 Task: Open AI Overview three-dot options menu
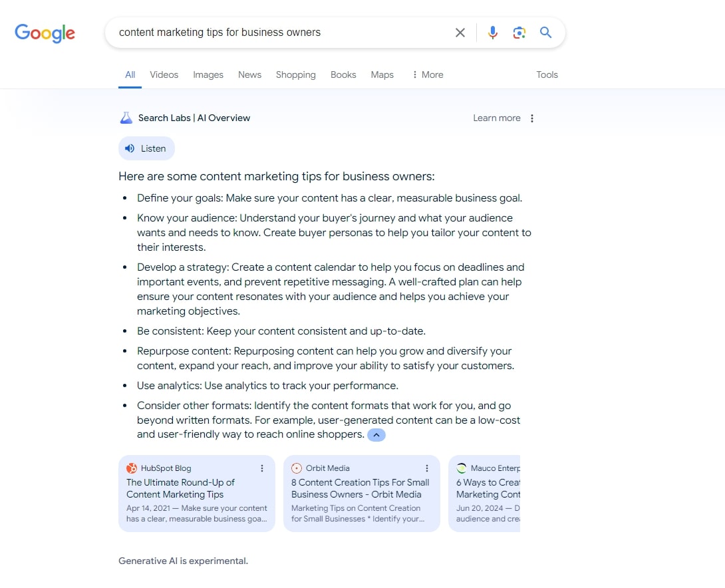(531, 118)
